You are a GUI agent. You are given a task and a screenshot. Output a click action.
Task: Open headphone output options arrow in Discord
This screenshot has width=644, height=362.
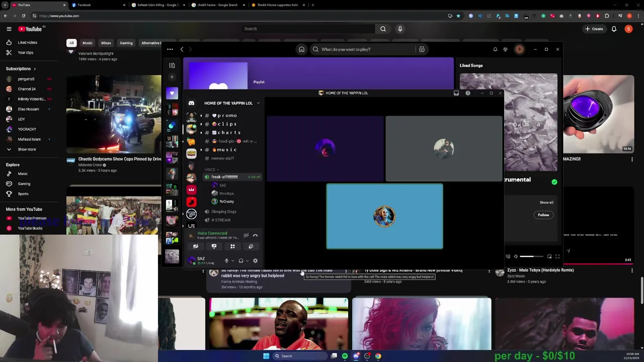(247, 261)
